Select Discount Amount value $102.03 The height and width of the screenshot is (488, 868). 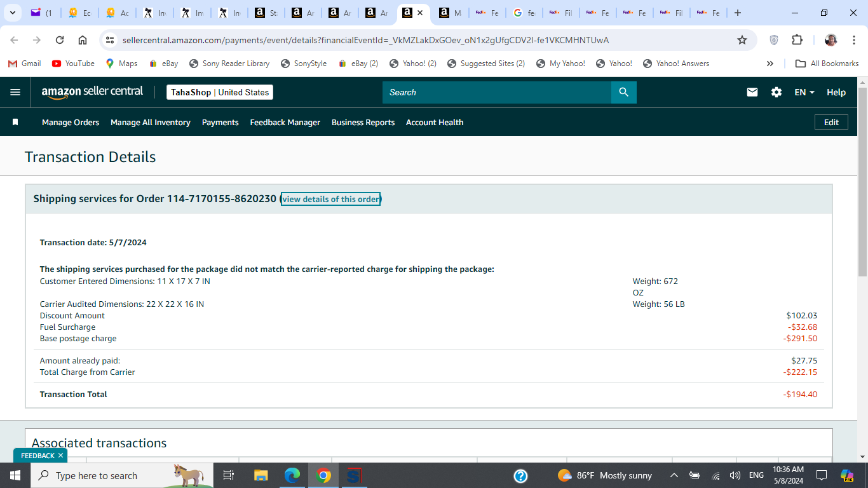click(x=802, y=316)
